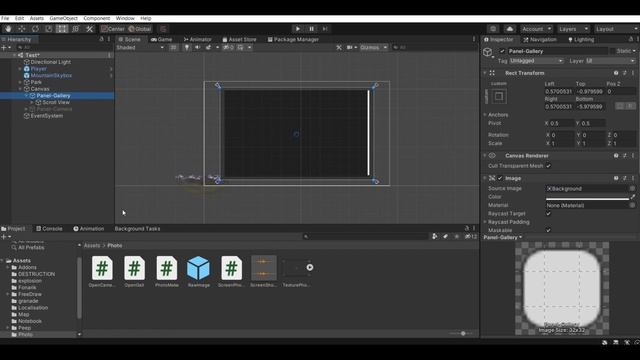Click the Left value input field
Image resolution: width=640 pixels, height=360 pixels.
point(559,92)
